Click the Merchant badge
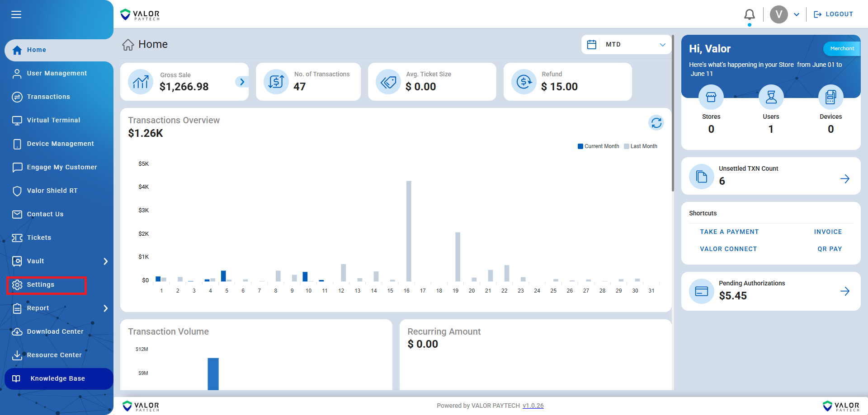Viewport: 868px width, 415px height. [x=842, y=48]
